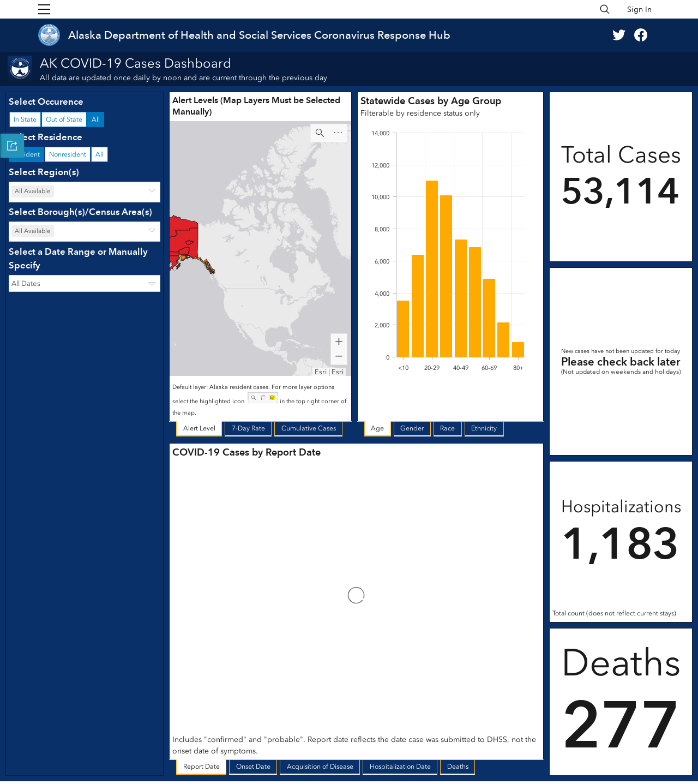Open the Hospitalization Date tab
Image resolution: width=698 pixels, height=784 pixels.
pos(400,767)
